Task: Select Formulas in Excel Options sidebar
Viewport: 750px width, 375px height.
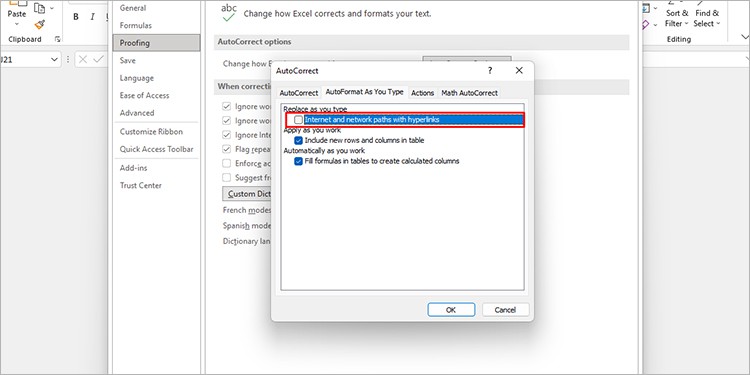Action: point(156,25)
